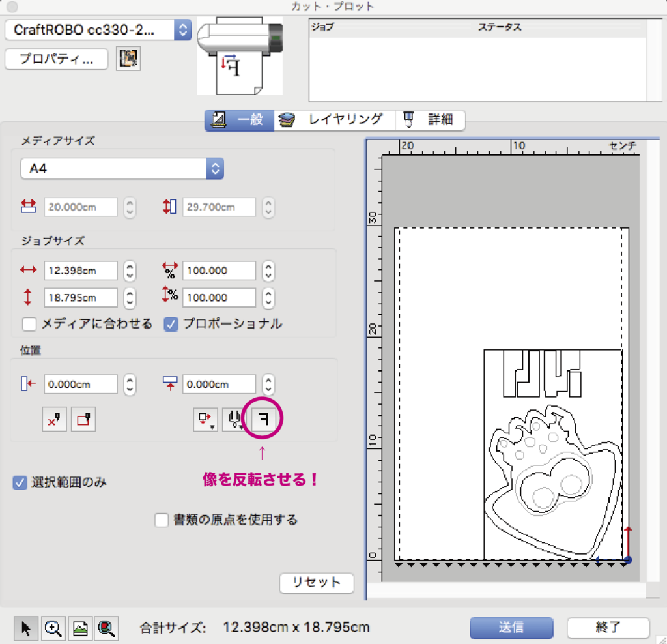Screen dimensions: 667x644
Task: Click the media height field 29.700cm
Action: (219, 207)
